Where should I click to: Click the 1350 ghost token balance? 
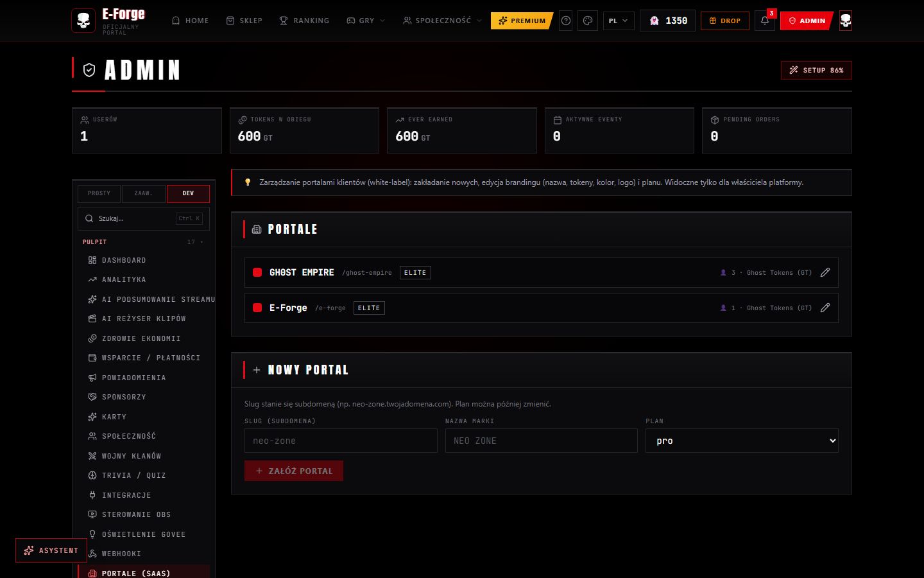point(667,21)
